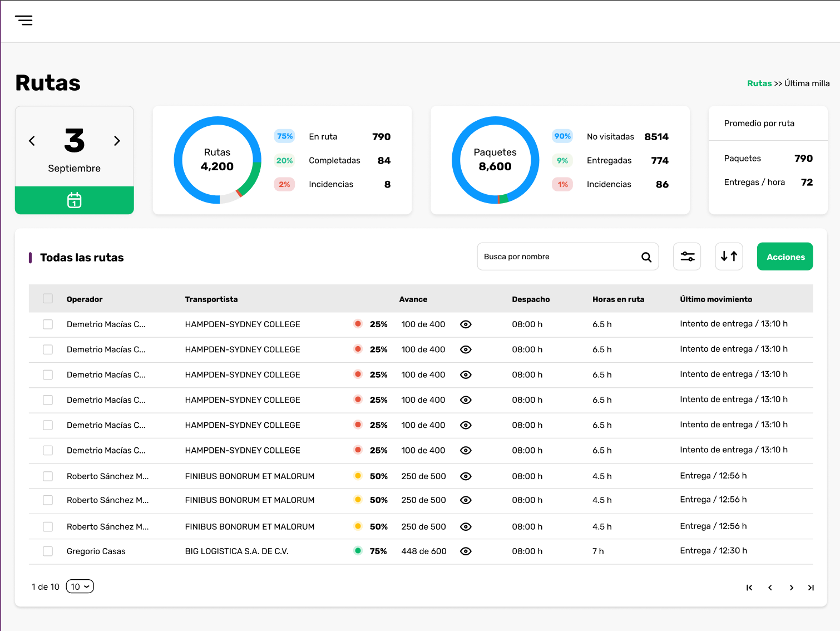View details eye icon for Gregorio Casas
This screenshot has height=631, width=840.
click(x=466, y=551)
